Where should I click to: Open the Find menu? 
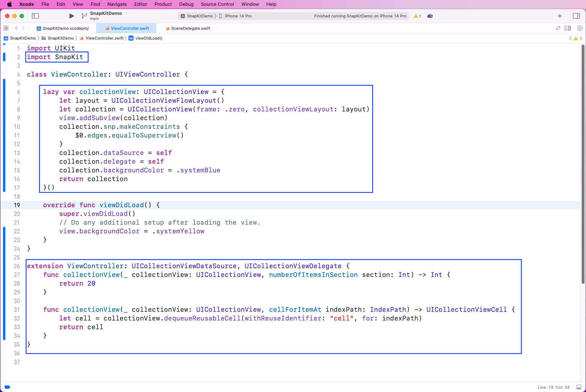[95, 4]
